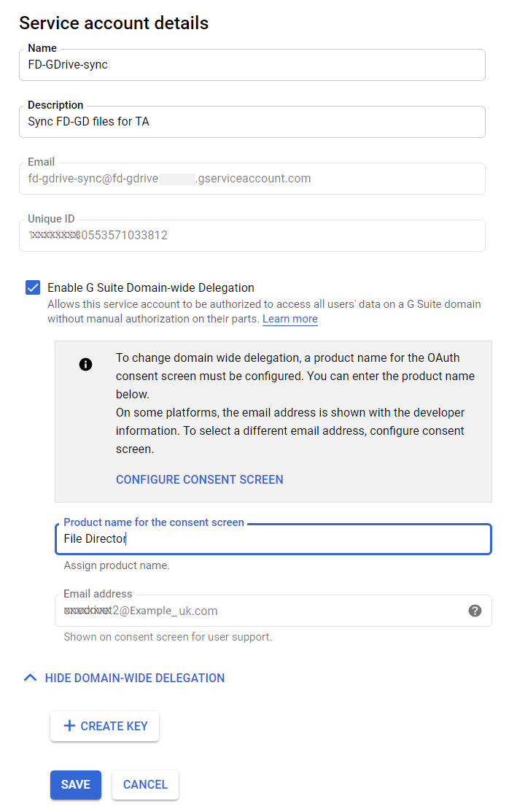
Task: Click the 'Enable G Suite Domain-wide Delegation' label text
Action: click(151, 287)
